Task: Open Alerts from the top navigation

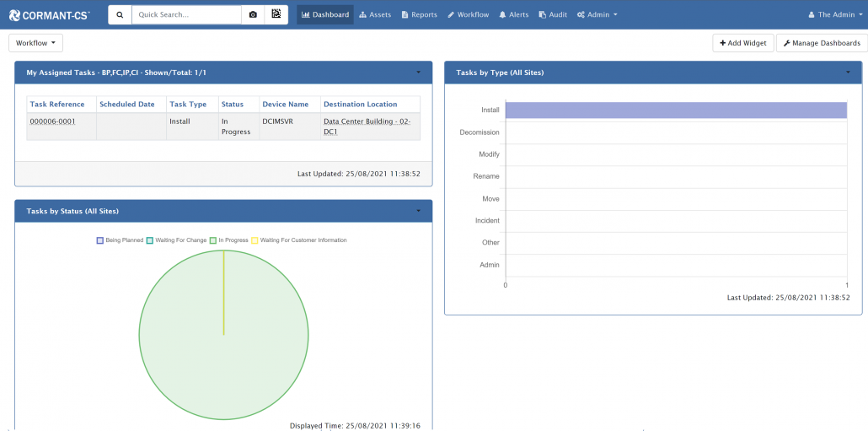Action: click(513, 14)
